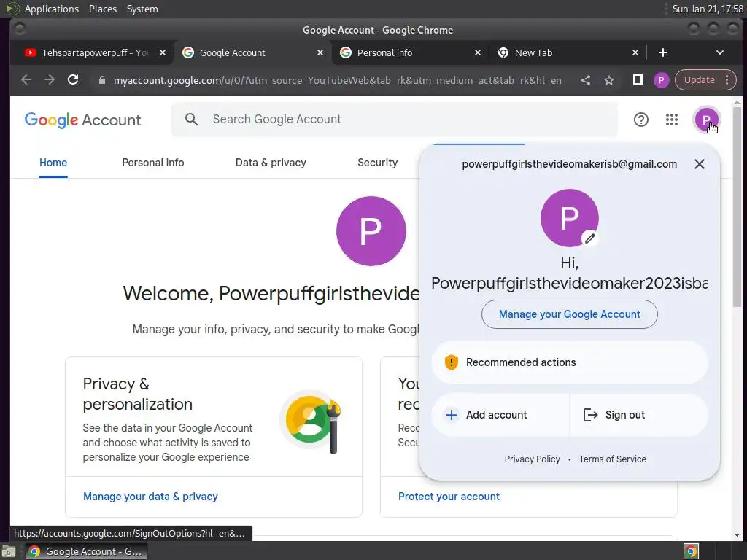Image resolution: width=747 pixels, height=560 pixels.
Task: Open the Privacy Policy link
Action: pyautogui.click(x=532, y=459)
